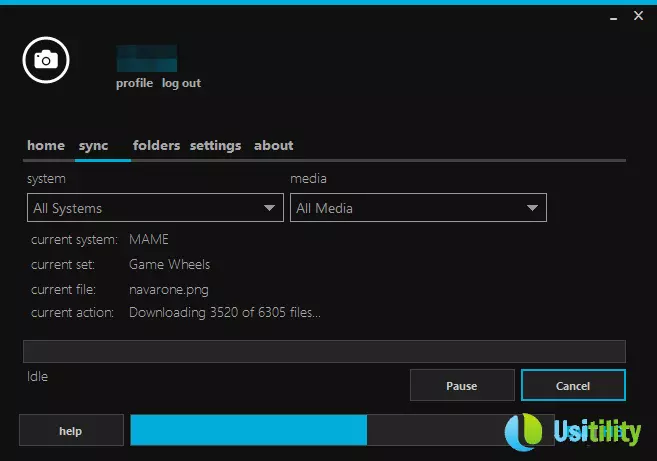
Task: Click the Usitility logo icon
Action: pyautogui.click(x=525, y=432)
